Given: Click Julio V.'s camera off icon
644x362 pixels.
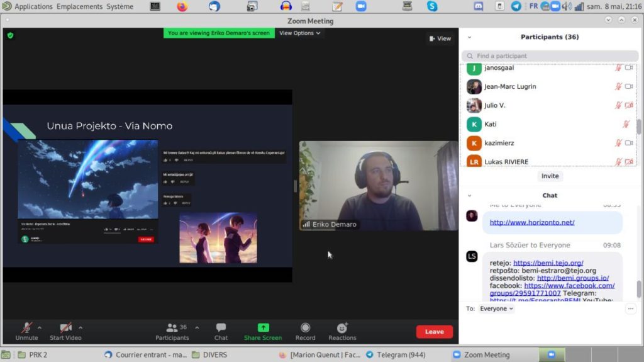Looking at the screenshot, I should coord(629,105).
